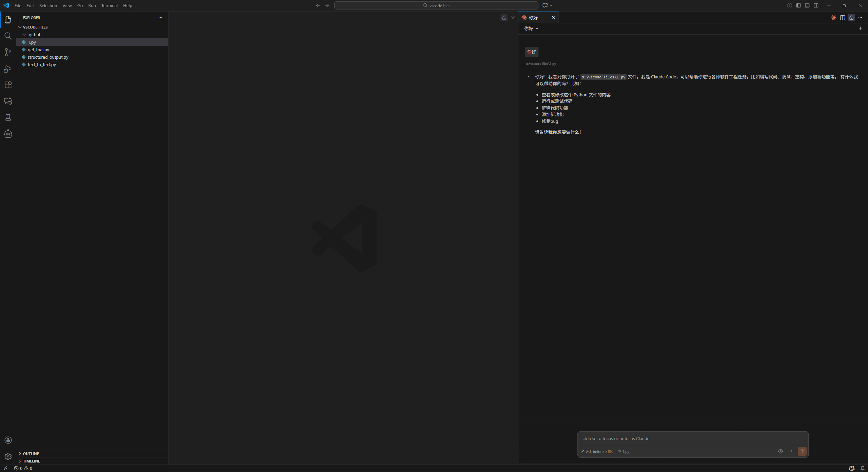Toggle the primary side bar layout button

pyautogui.click(x=798, y=5)
